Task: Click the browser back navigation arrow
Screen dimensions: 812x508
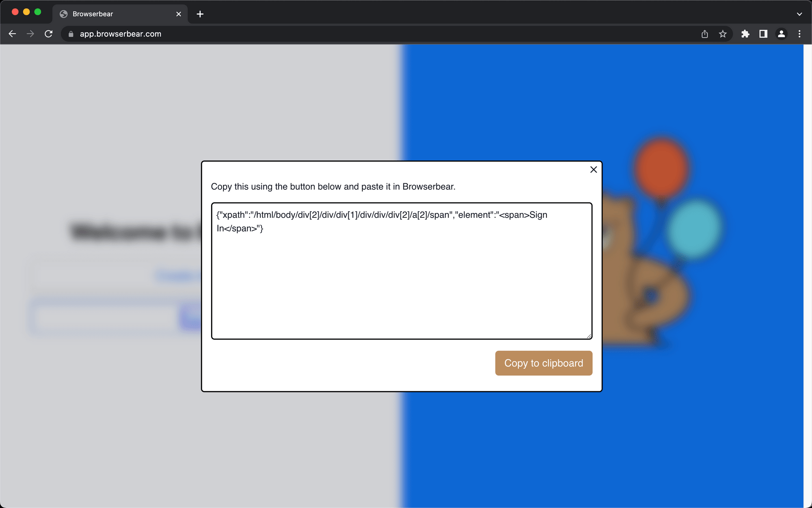Action: [12, 33]
